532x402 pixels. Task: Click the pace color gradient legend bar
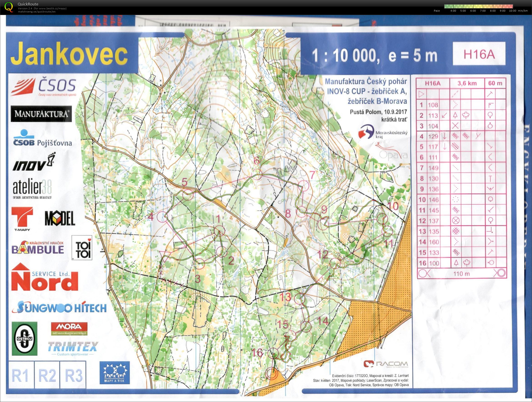[x=478, y=7]
